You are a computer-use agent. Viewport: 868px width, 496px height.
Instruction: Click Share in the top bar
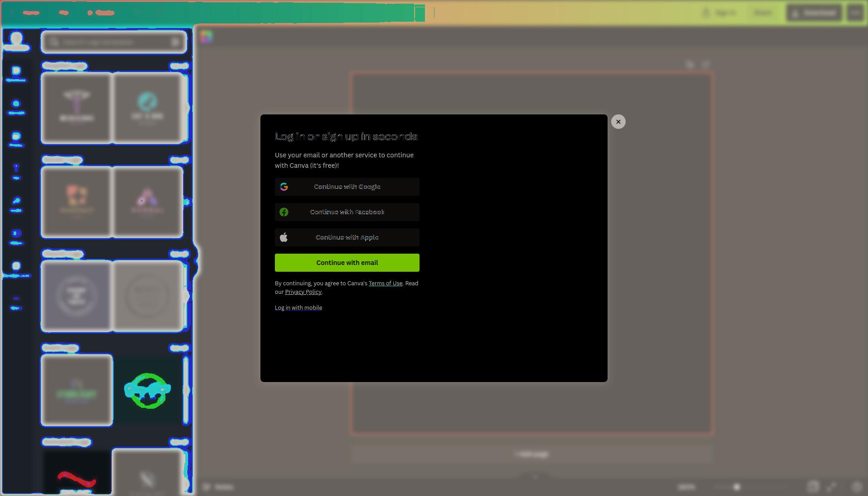pyautogui.click(x=763, y=13)
